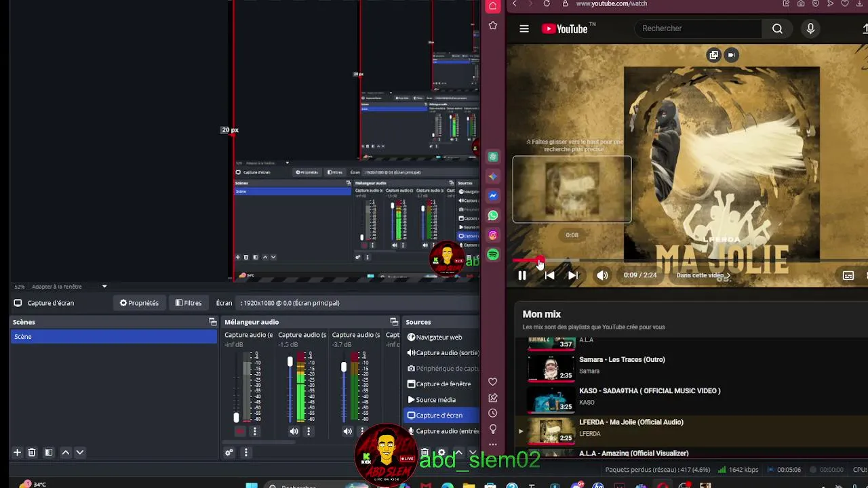Open OBS Filtres for the selected source
Screen dimensions: 868x488
(x=189, y=303)
